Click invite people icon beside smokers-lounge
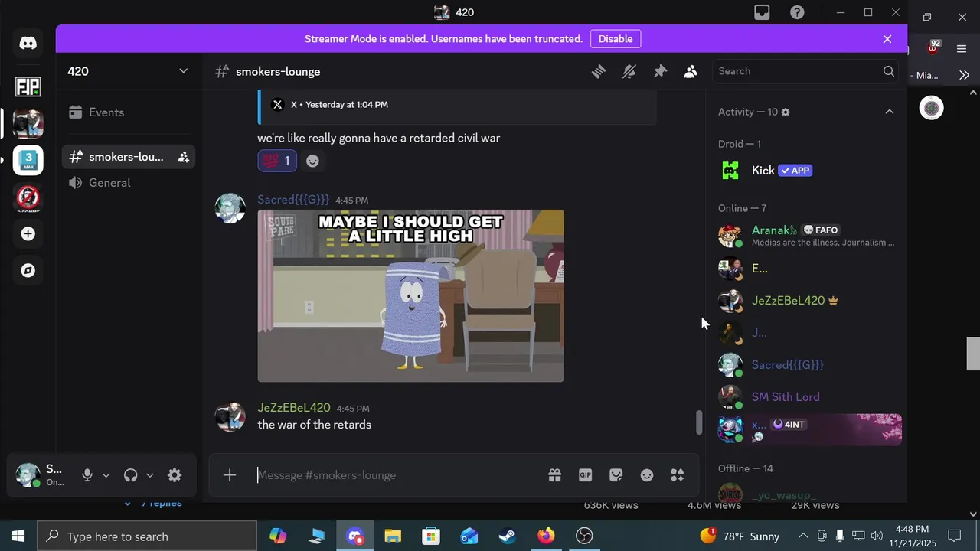This screenshot has width=980, height=551. click(x=184, y=157)
